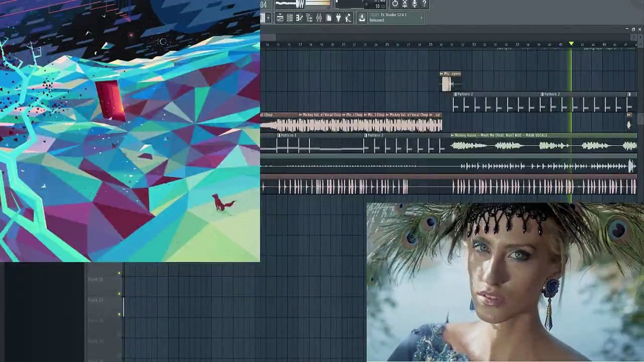Image resolution: width=644 pixels, height=362 pixels.
Task: Click the crossed-arrows link icon beside microphone
Action: click(x=405, y=4)
